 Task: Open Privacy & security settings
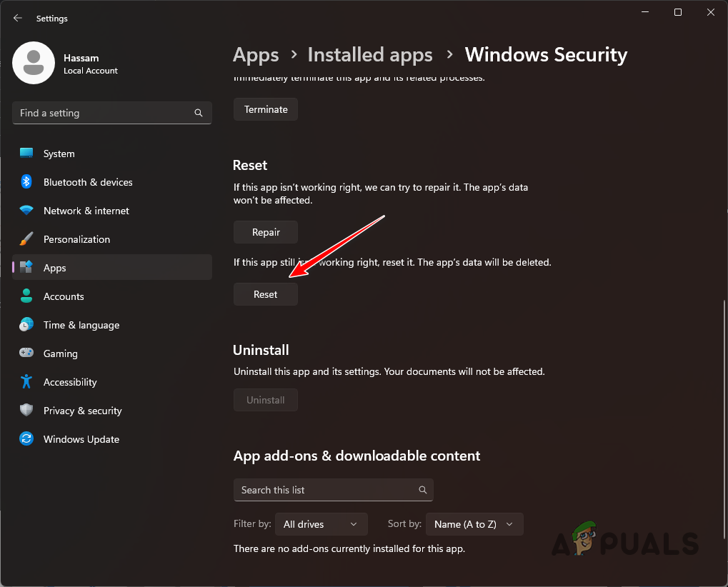pos(82,411)
